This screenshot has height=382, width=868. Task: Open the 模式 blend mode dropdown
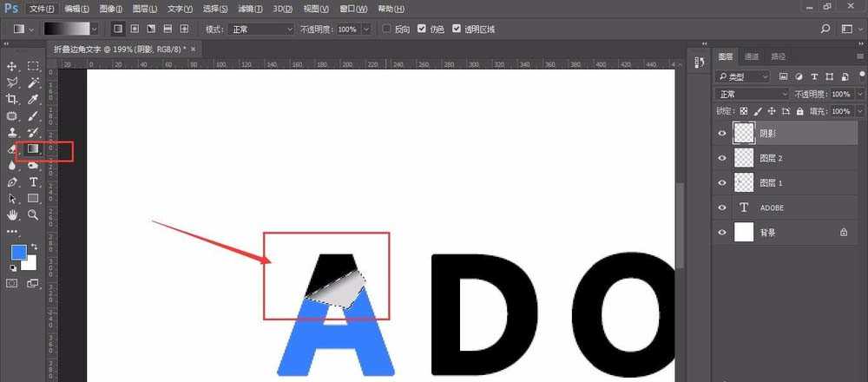point(262,29)
